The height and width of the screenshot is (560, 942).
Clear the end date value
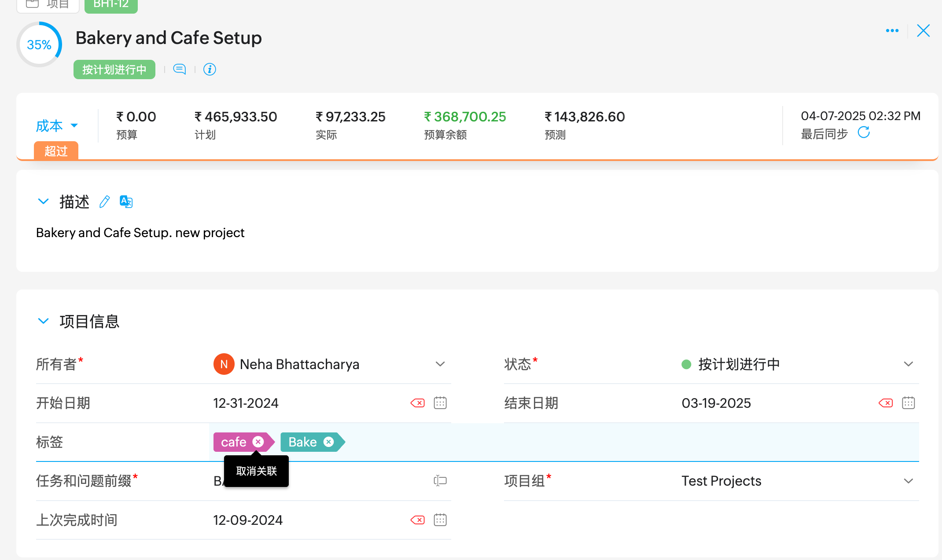[x=885, y=403]
